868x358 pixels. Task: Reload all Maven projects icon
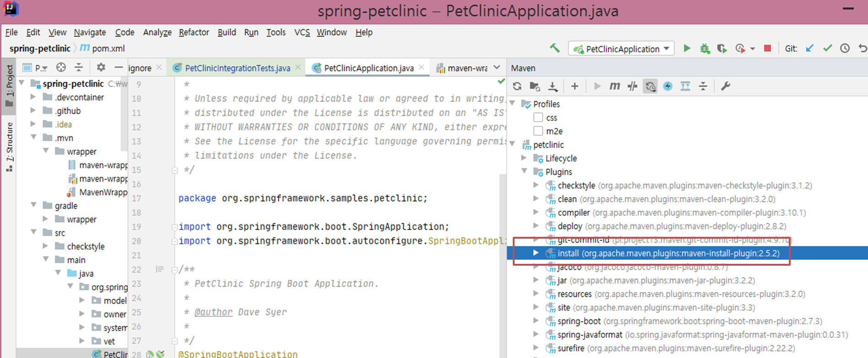pyautogui.click(x=517, y=86)
